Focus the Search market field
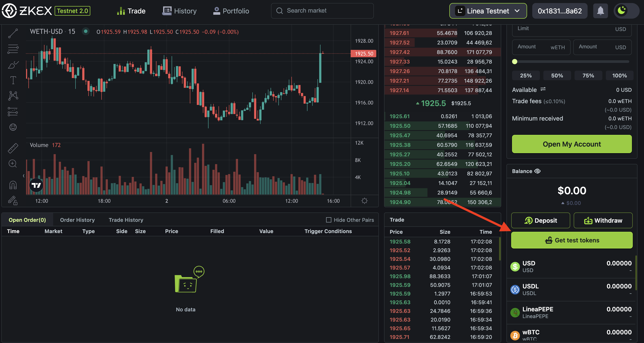644x343 pixels. (322, 11)
